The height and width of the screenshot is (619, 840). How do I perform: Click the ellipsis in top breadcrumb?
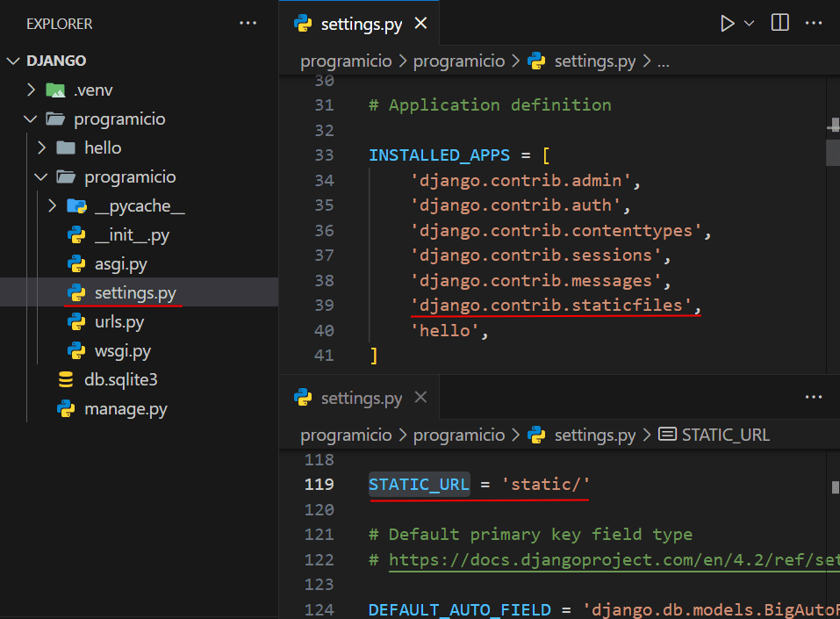[664, 62]
